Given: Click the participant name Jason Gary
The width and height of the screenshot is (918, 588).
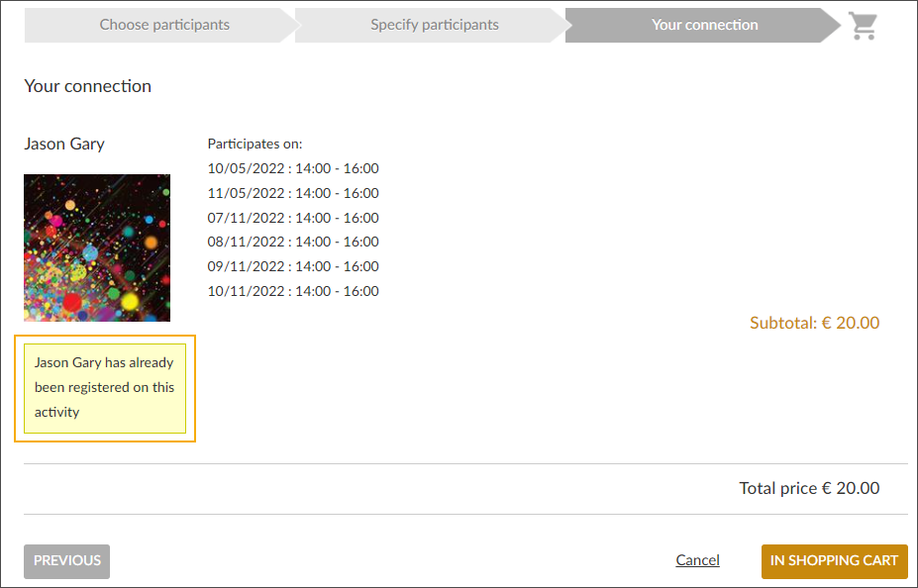Looking at the screenshot, I should tap(63, 144).
